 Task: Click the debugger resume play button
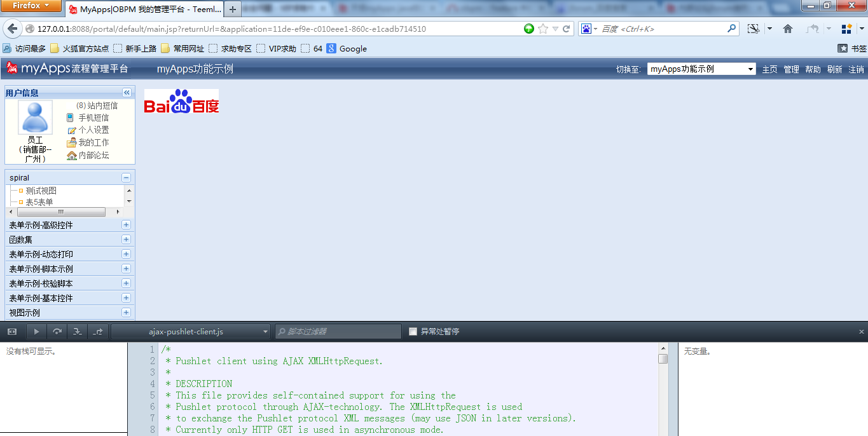click(x=36, y=331)
